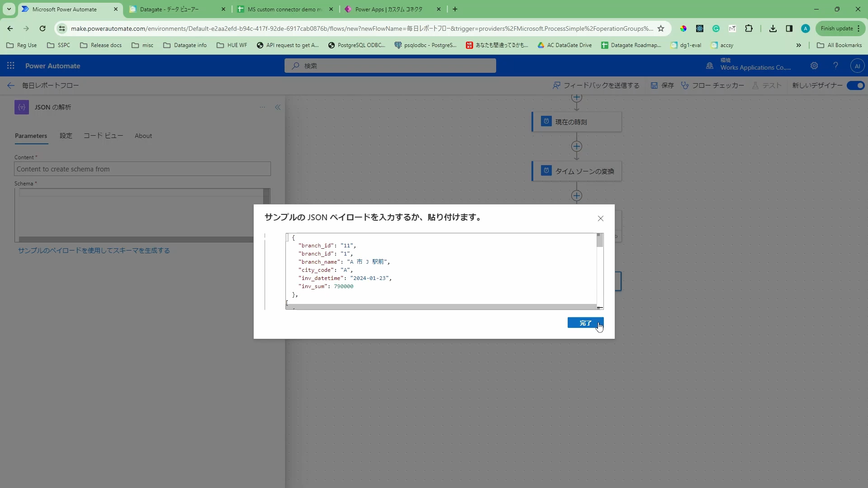Click the 現在の時刻 action card
The width and height of the screenshot is (868, 488).
coord(577,122)
